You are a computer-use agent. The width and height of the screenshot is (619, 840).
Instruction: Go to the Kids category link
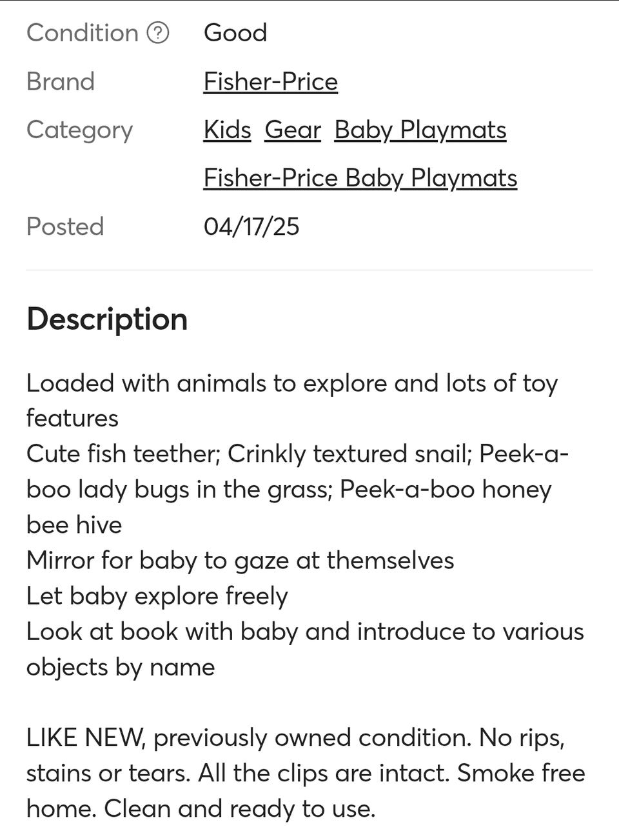click(227, 130)
